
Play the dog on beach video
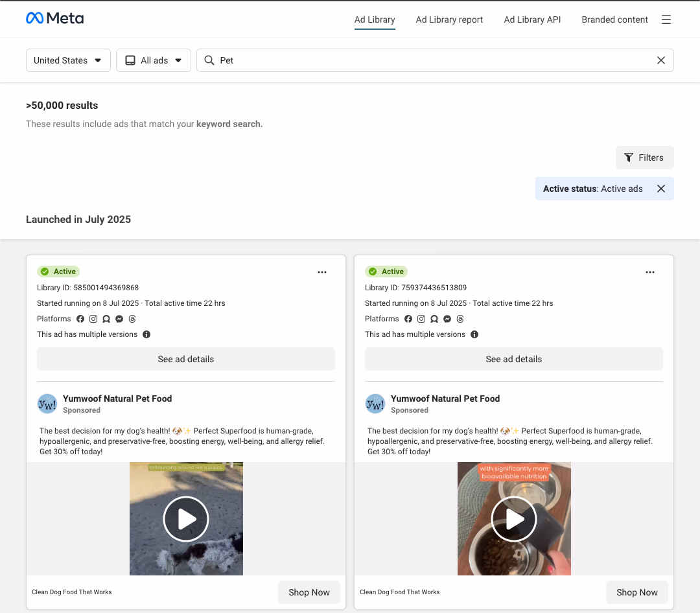tap(186, 519)
